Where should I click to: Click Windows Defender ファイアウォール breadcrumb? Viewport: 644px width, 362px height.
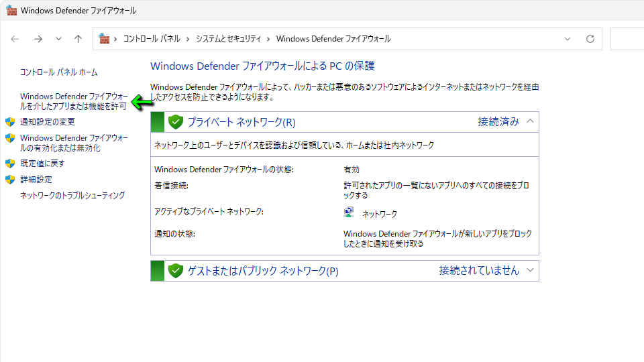point(333,39)
